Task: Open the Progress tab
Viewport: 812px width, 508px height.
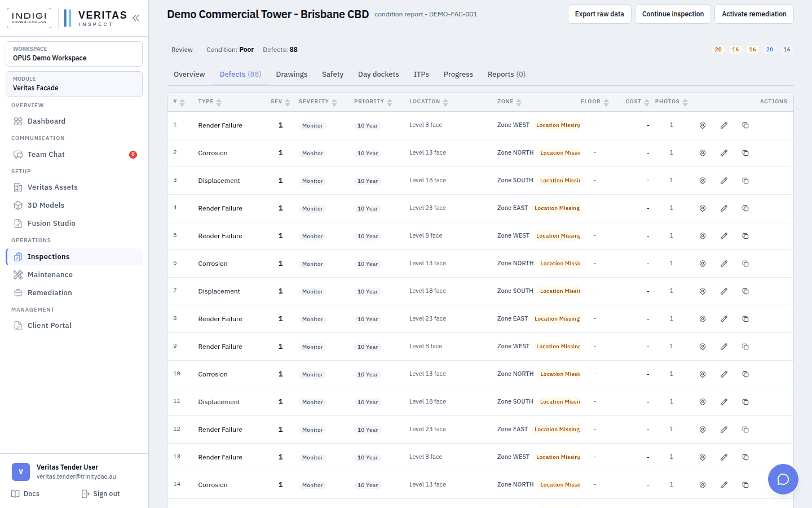Action: [x=458, y=75]
